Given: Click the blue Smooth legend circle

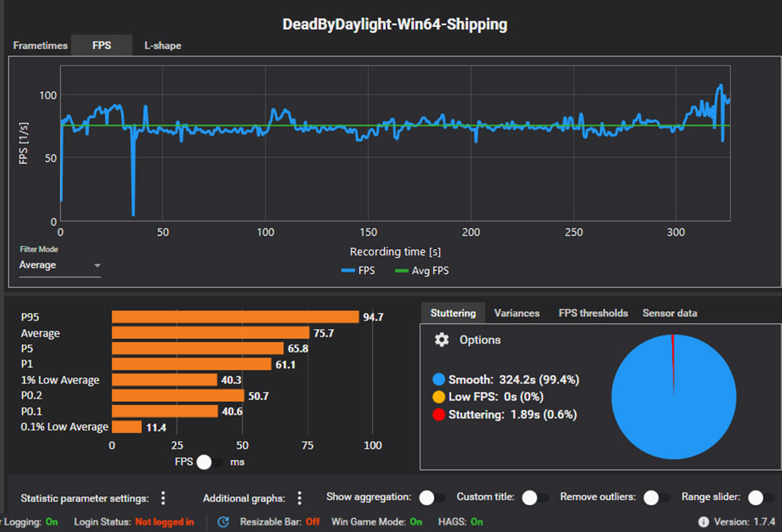Looking at the screenshot, I should click(438, 379).
